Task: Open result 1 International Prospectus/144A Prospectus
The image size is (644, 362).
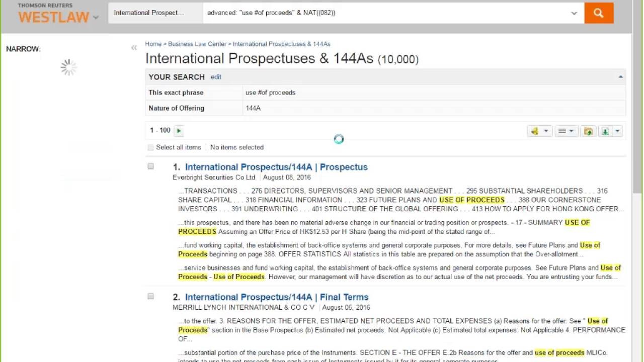Action: 276,167
